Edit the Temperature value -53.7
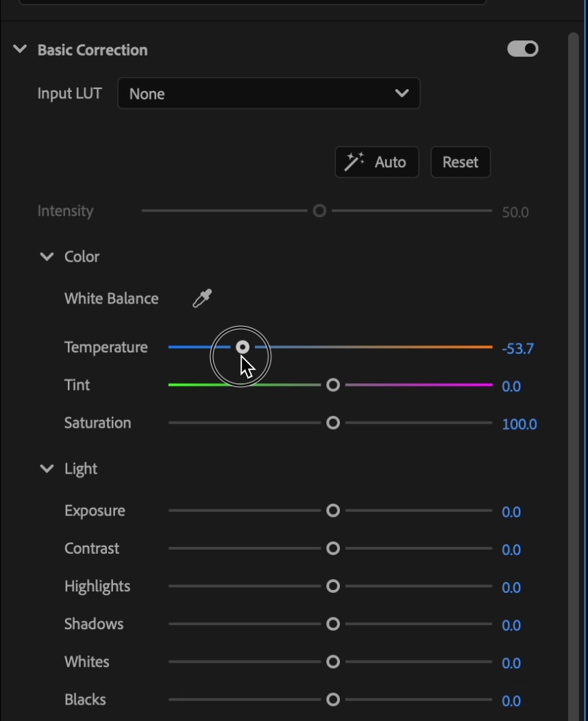This screenshot has width=588, height=721. 517,349
